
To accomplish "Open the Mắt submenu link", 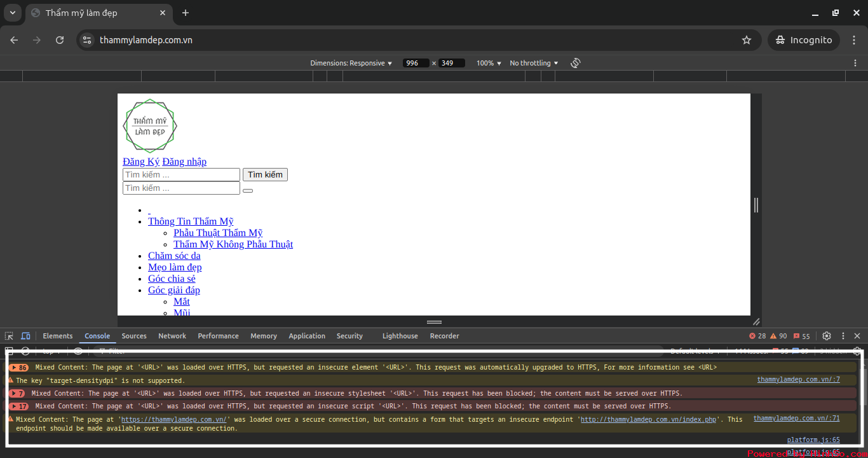I will [182, 302].
